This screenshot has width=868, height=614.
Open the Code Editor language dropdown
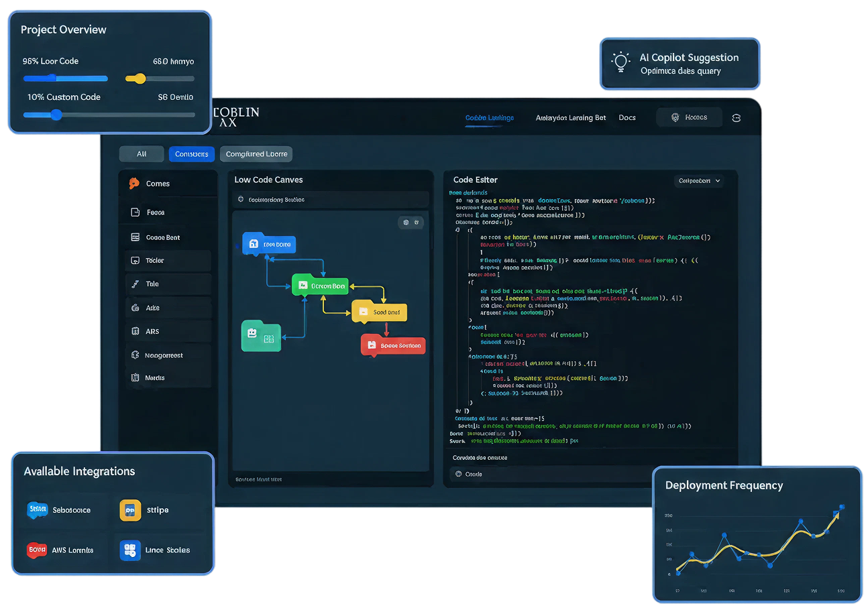(699, 181)
